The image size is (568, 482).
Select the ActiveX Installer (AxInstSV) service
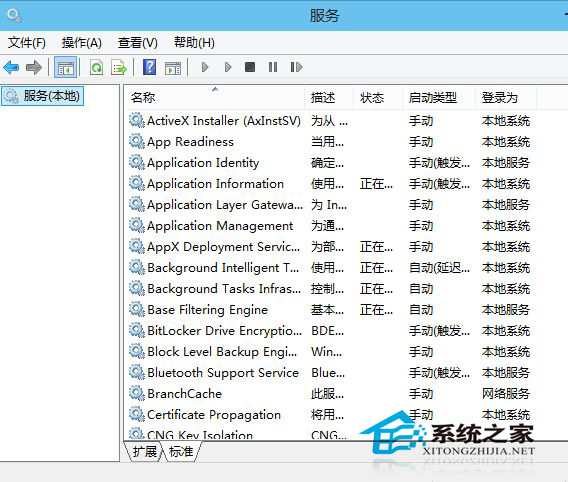point(330,121)
